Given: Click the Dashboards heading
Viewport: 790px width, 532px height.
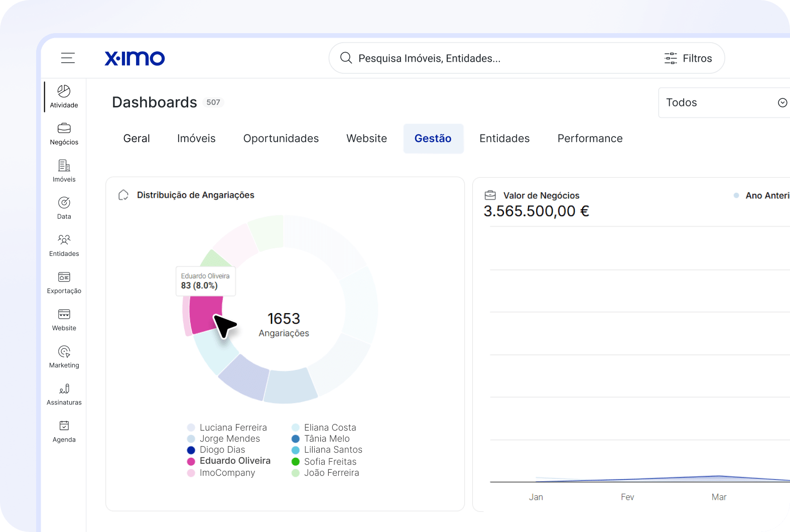Looking at the screenshot, I should click(155, 102).
